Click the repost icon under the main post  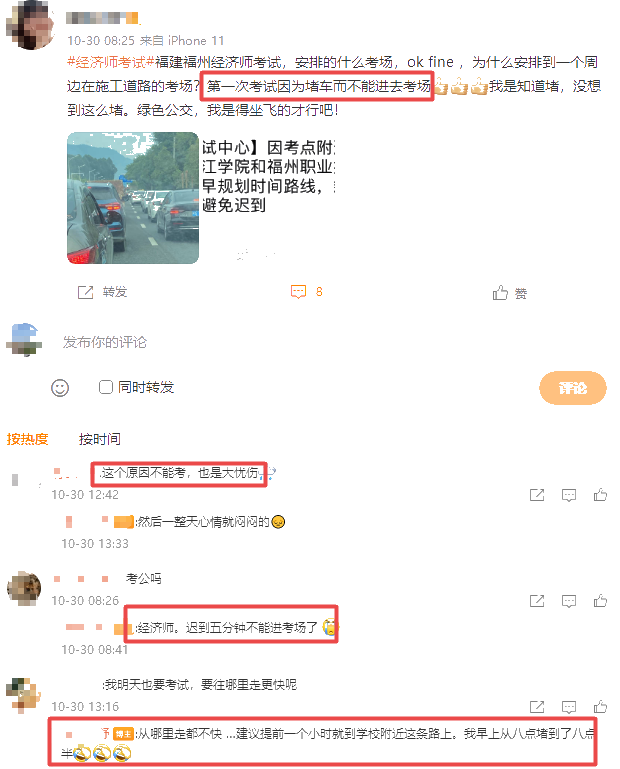click(x=85, y=292)
